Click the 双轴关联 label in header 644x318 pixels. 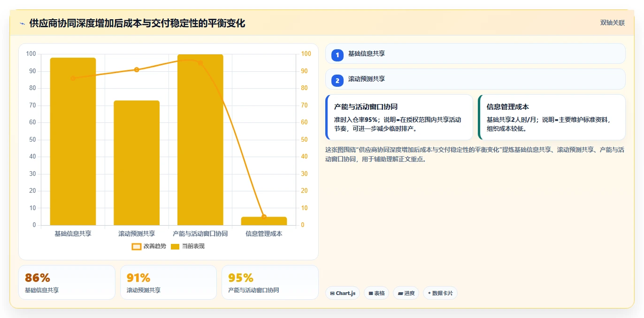(x=612, y=23)
